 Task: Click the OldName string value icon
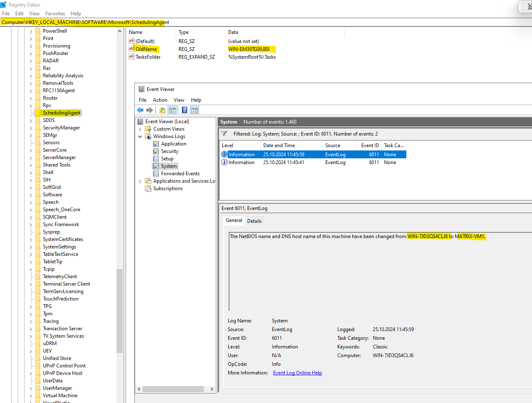click(131, 49)
